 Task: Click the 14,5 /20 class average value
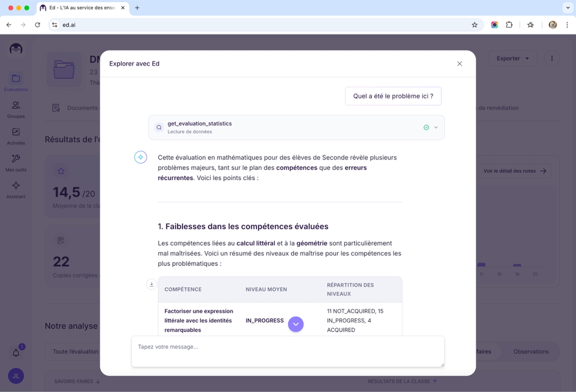tap(74, 192)
